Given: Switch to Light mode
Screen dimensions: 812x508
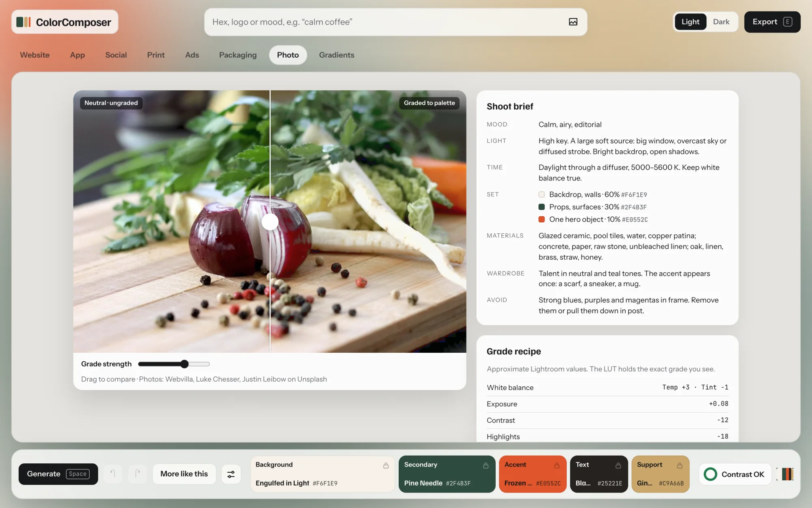Looking at the screenshot, I should click(690, 22).
